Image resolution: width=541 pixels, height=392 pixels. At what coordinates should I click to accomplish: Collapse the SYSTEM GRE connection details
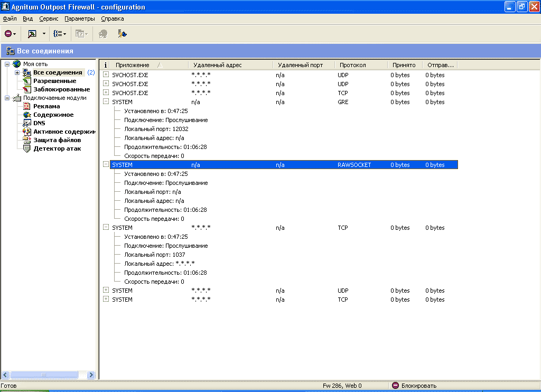pyautogui.click(x=106, y=101)
